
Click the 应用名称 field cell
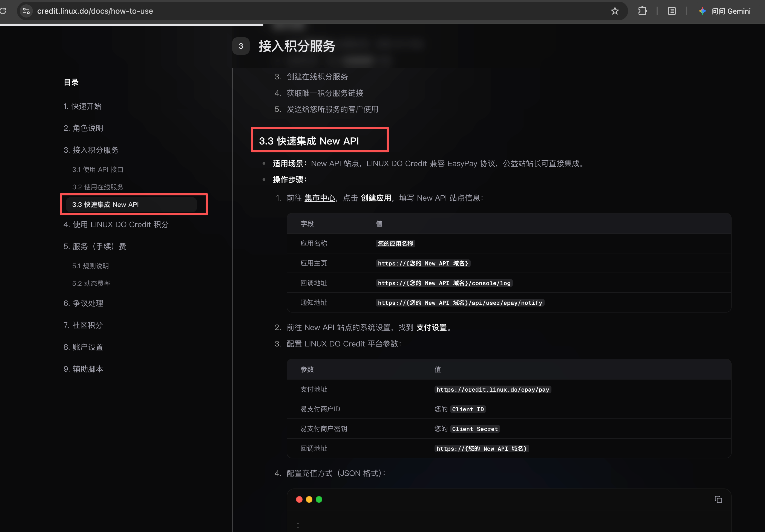click(x=314, y=243)
